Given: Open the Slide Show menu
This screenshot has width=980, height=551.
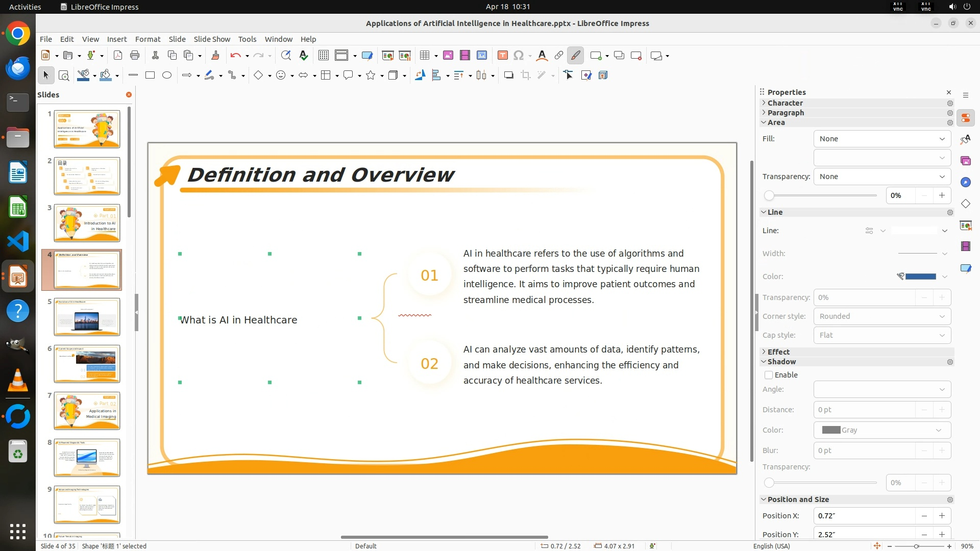Looking at the screenshot, I should click(212, 39).
